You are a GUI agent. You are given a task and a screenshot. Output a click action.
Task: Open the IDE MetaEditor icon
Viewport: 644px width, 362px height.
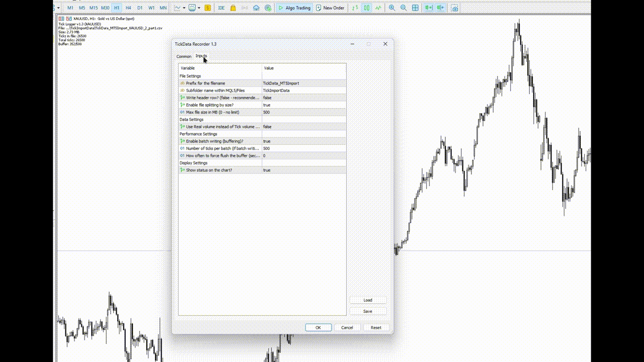pos(221,8)
